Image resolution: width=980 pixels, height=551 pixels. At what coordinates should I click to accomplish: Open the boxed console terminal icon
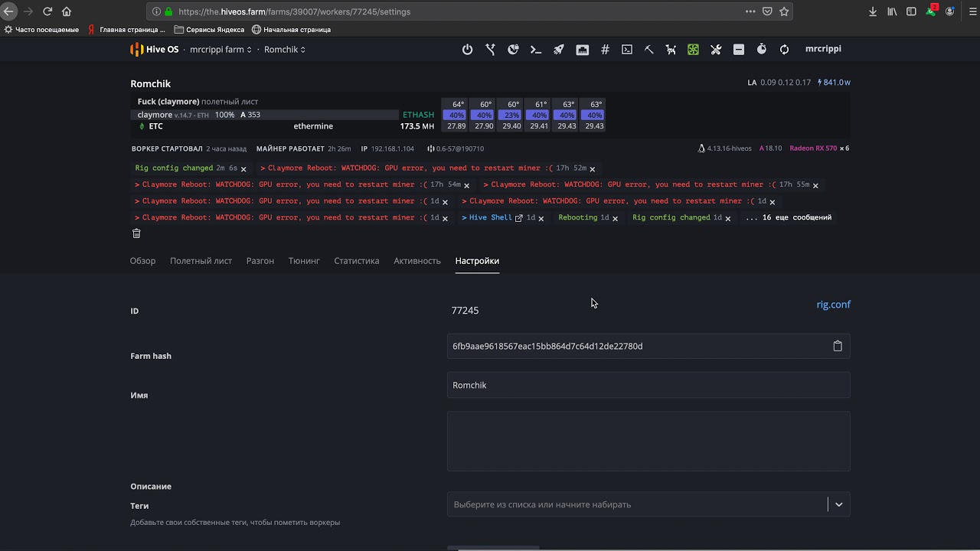(627, 49)
